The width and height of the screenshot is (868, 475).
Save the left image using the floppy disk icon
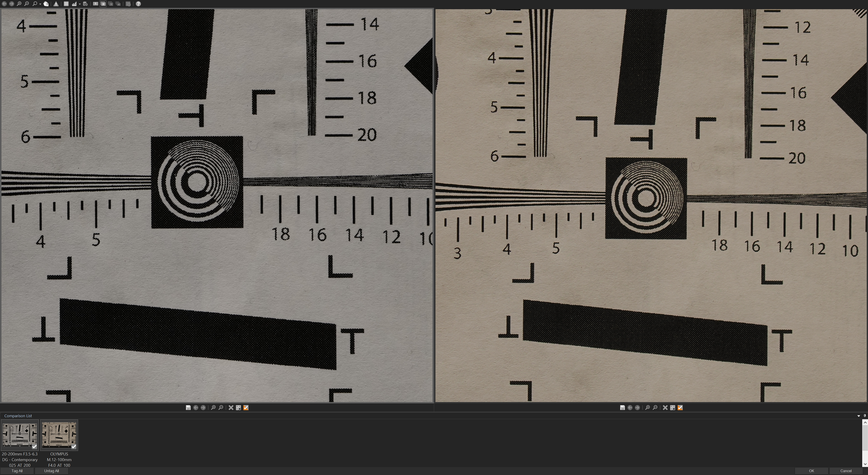click(x=188, y=407)
